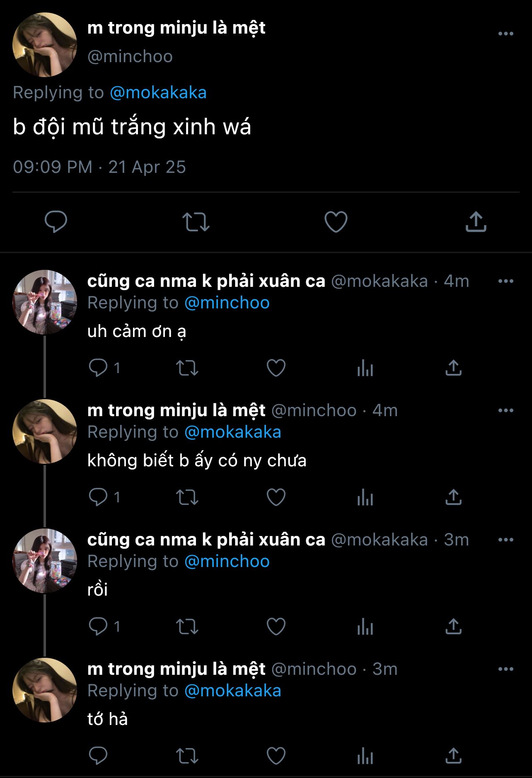View analytics of the "rồi" reply
The width and height of the screenshot is (532, 778).
point(365,626)
